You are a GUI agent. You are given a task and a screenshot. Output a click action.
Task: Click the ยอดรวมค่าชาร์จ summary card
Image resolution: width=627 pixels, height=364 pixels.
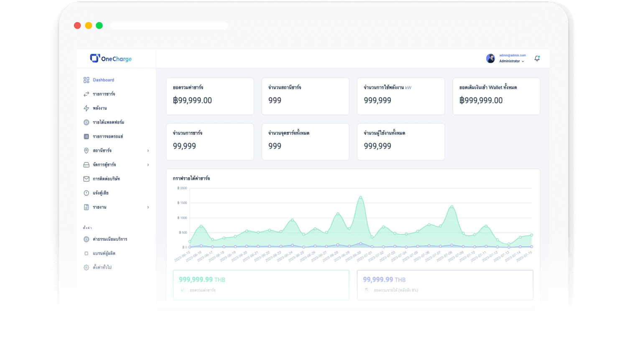point(210,96)
